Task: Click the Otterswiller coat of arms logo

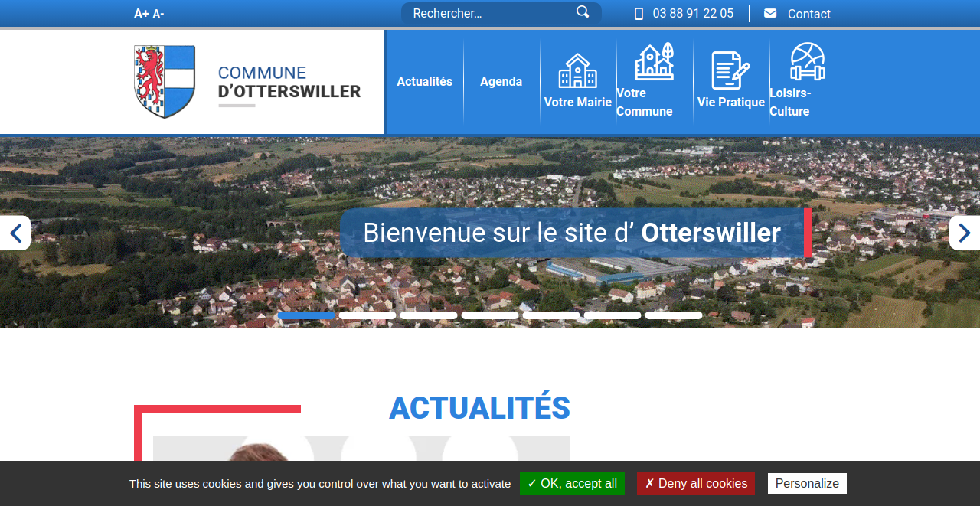Action: [165, 81]
